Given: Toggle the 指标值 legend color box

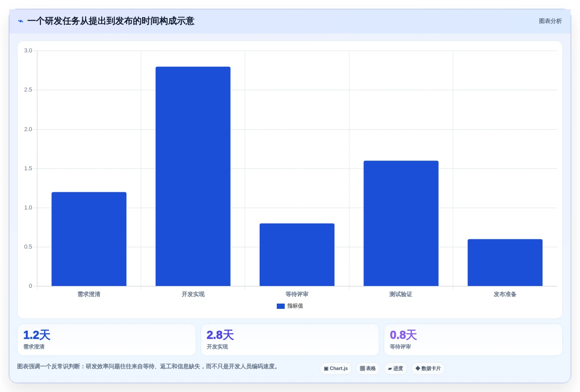Looking at the screenshot, I should coord(280,306).
